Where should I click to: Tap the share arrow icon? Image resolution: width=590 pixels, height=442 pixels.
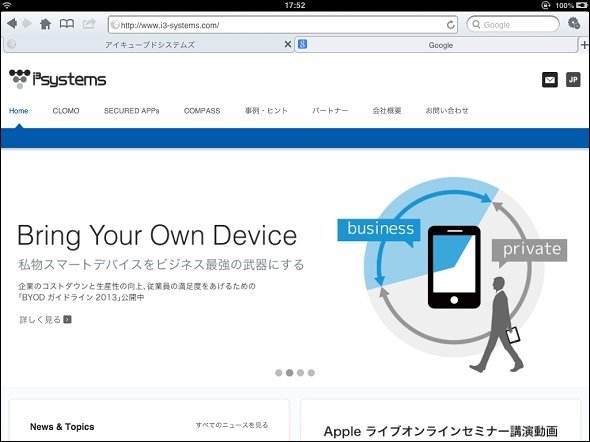coord(89,24)
